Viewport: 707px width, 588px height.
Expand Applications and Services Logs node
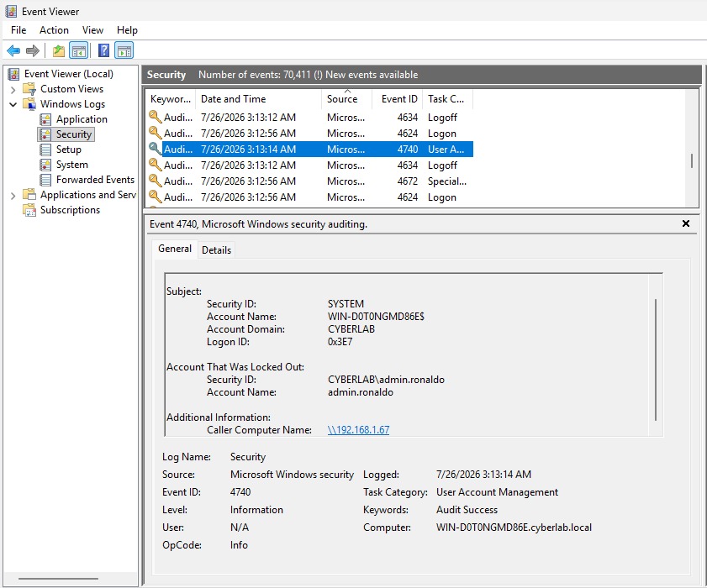point(13,196)
